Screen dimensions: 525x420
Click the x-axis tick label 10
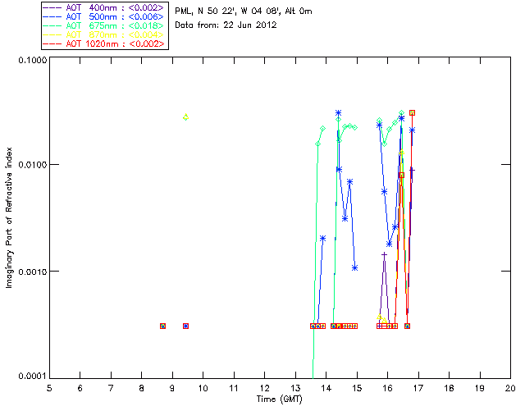pyautogui.click(x=203, y=388)
